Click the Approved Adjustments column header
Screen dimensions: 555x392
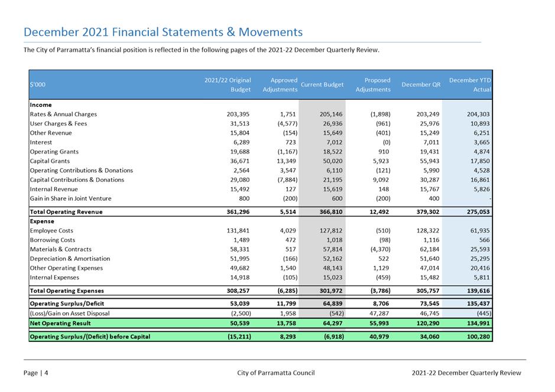280,85
